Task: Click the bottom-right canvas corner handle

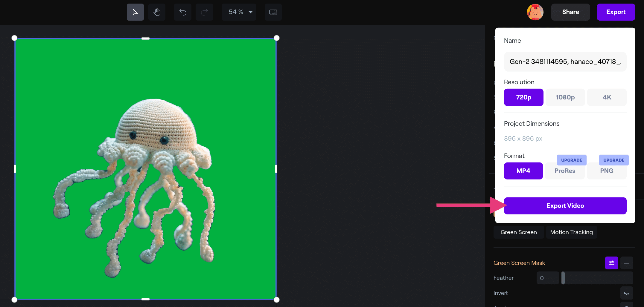Action: (277, 300)
